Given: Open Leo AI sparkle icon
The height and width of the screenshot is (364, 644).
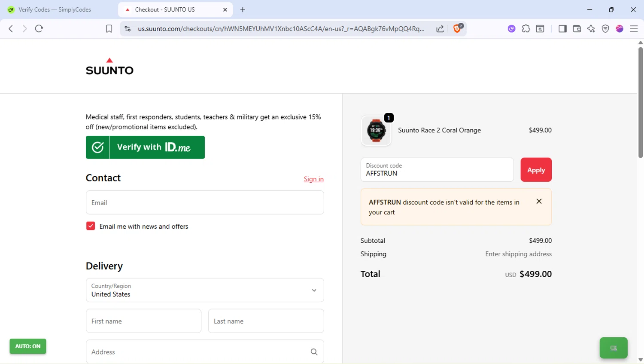Looking at the screenshot, I should click(591, 29).
